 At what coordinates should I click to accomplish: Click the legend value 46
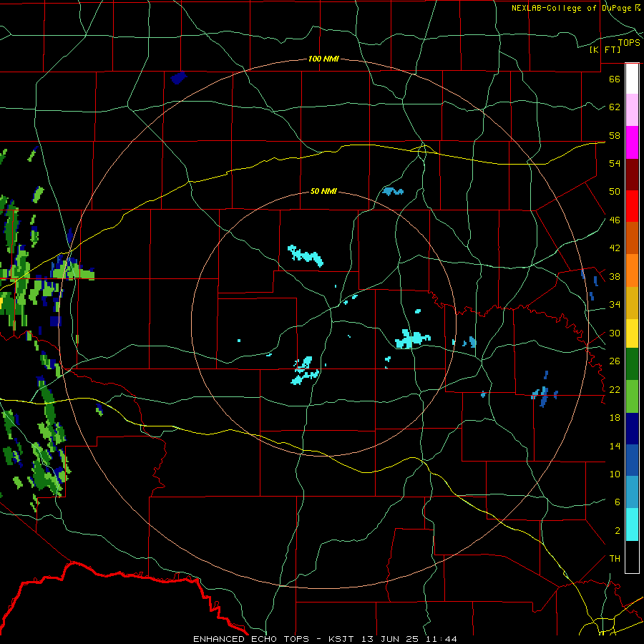point(615,220)
